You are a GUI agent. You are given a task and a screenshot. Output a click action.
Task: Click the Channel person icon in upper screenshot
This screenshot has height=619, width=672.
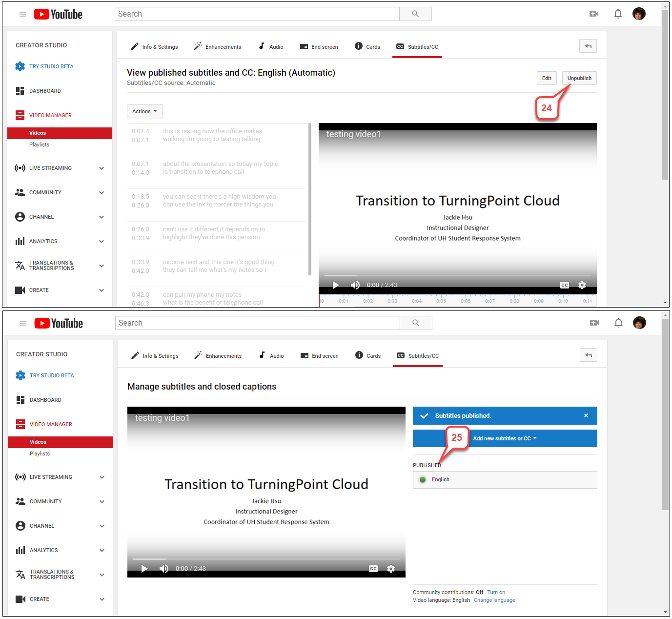click(20, 217)
